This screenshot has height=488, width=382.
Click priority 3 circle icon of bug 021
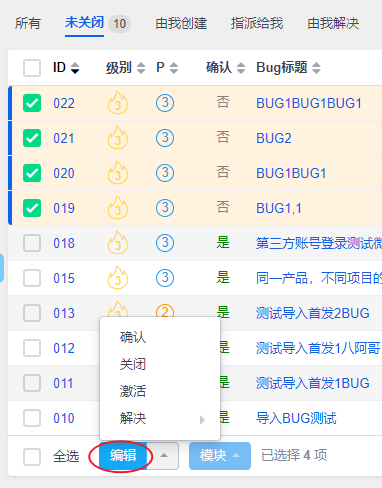tap(165, 138)
